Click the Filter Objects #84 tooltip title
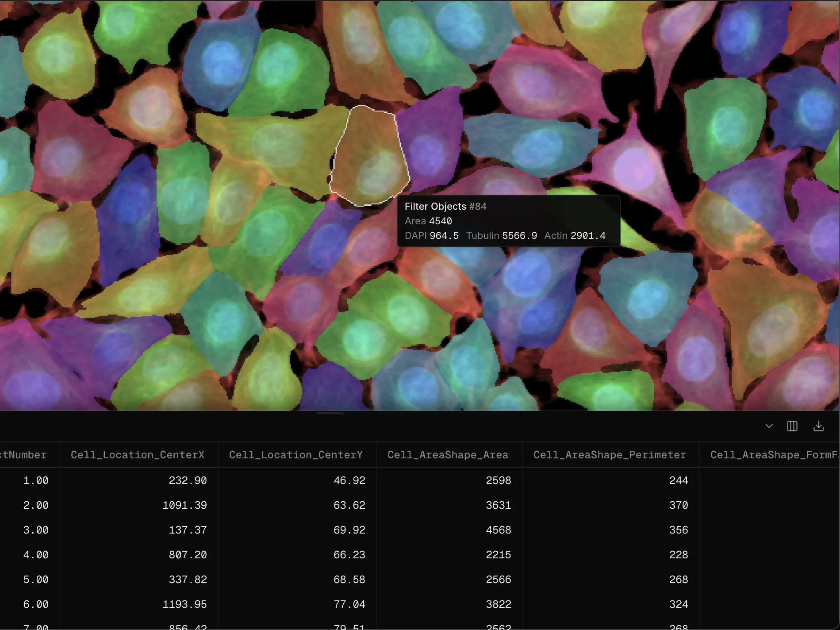This screenshot has height=630, width=840. pos(445,206)
